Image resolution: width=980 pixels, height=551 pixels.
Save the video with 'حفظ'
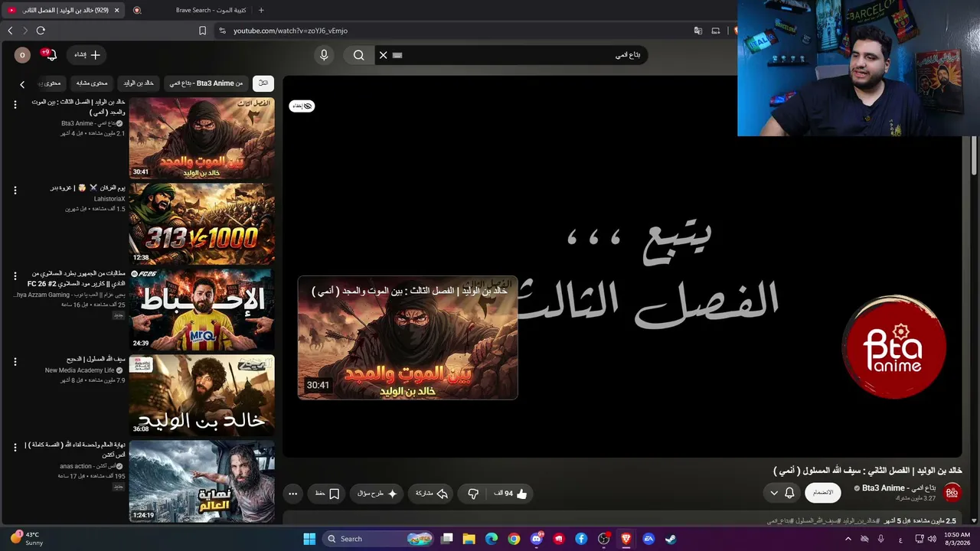[328, 494]
